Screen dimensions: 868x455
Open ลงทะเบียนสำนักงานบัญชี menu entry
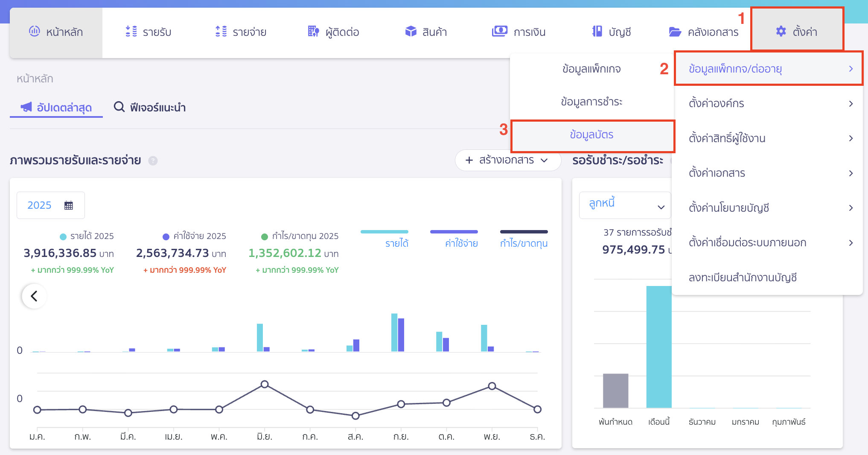coord(743,278)
